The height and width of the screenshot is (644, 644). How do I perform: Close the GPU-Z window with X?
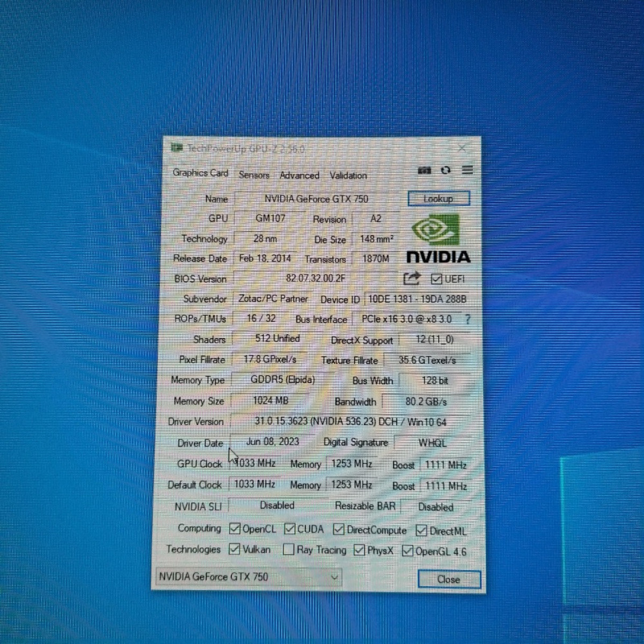coord(462,148)
